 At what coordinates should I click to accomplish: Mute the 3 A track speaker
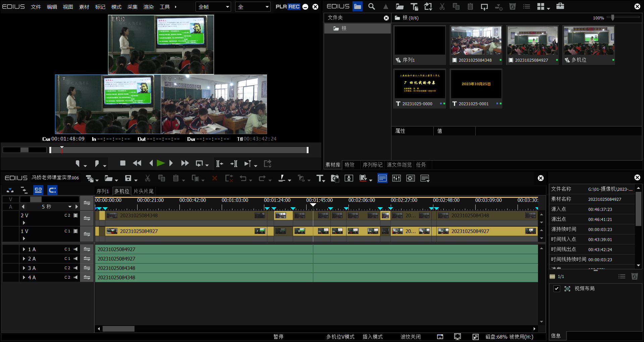click(76, 268)
